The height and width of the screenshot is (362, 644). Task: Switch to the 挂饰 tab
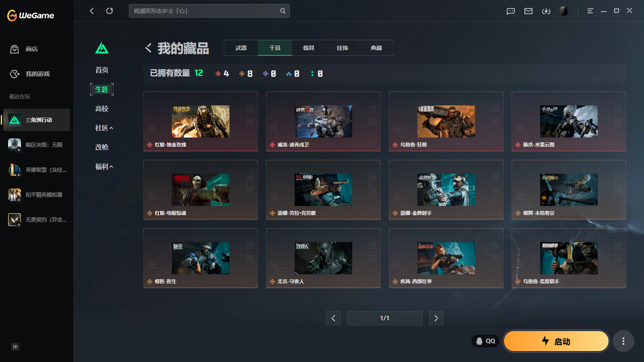coord(343,48)
